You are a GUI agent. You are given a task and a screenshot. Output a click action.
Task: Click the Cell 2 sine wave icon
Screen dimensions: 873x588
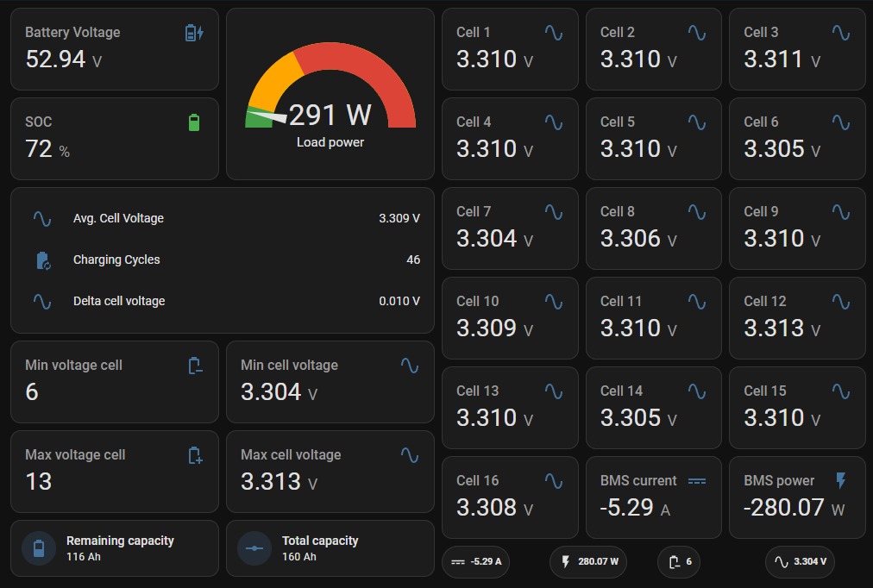(696, 33)
